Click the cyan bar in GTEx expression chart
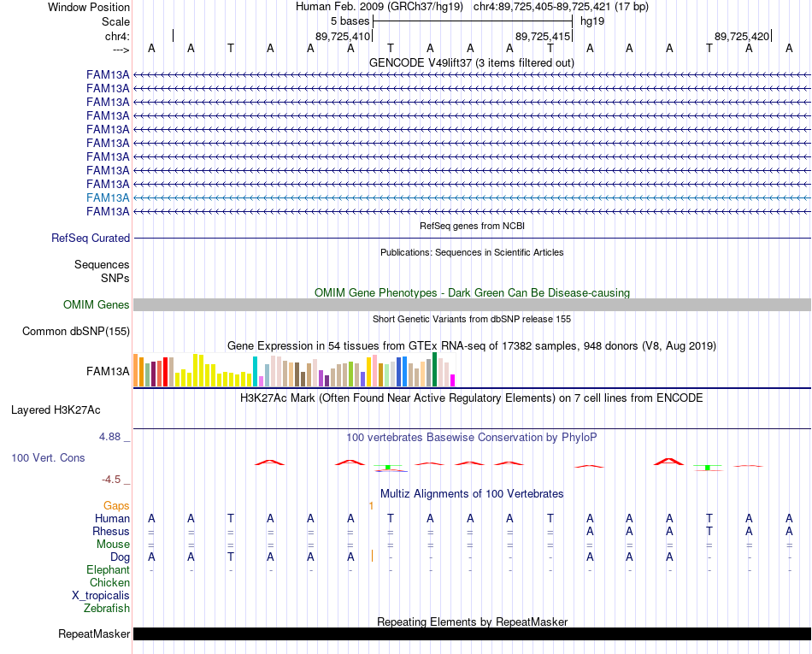812x654 pixels. [256, 371]
